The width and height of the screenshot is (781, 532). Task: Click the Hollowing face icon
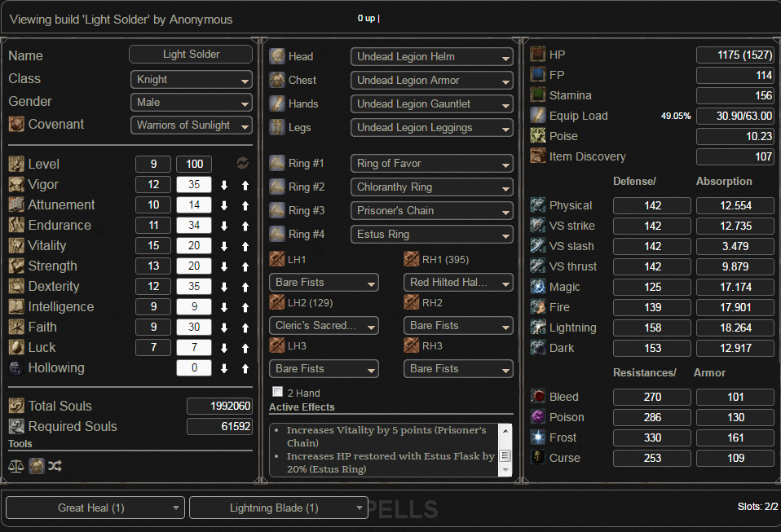[16, 367]
